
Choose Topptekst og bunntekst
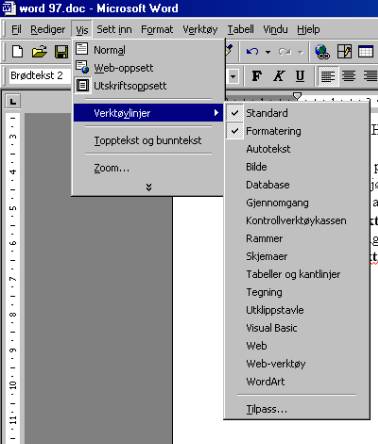coord(148,140)
